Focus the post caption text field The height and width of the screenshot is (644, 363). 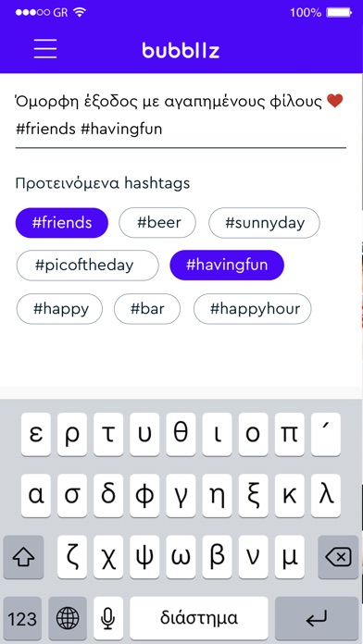click(x=181, y=115)
